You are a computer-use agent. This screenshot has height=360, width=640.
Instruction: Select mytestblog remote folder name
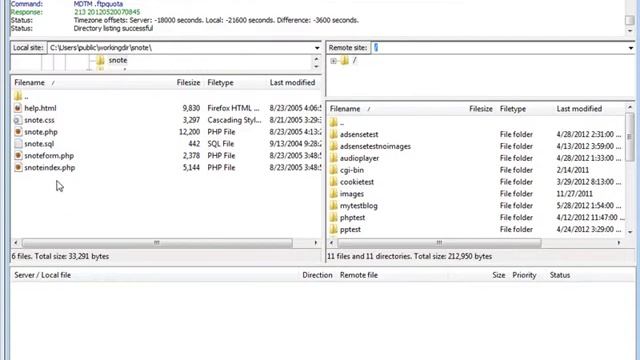[358, 205]
